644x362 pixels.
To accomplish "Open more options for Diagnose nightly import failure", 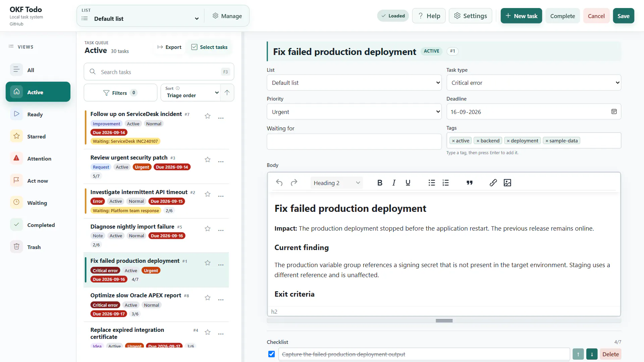I will point(221,230).
